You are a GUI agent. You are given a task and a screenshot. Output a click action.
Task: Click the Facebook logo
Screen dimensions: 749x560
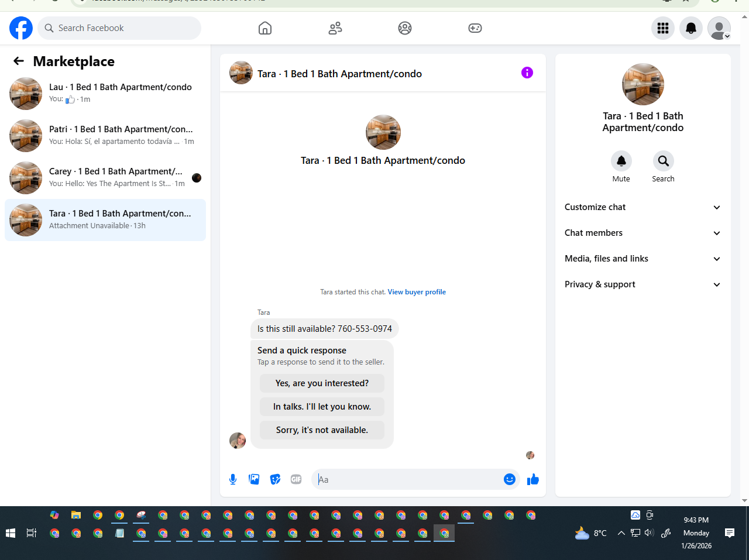[x=21, y=28]
